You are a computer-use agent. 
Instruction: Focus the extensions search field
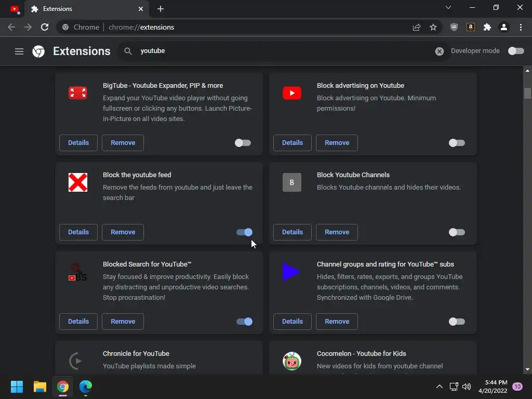tap(283, 51)
